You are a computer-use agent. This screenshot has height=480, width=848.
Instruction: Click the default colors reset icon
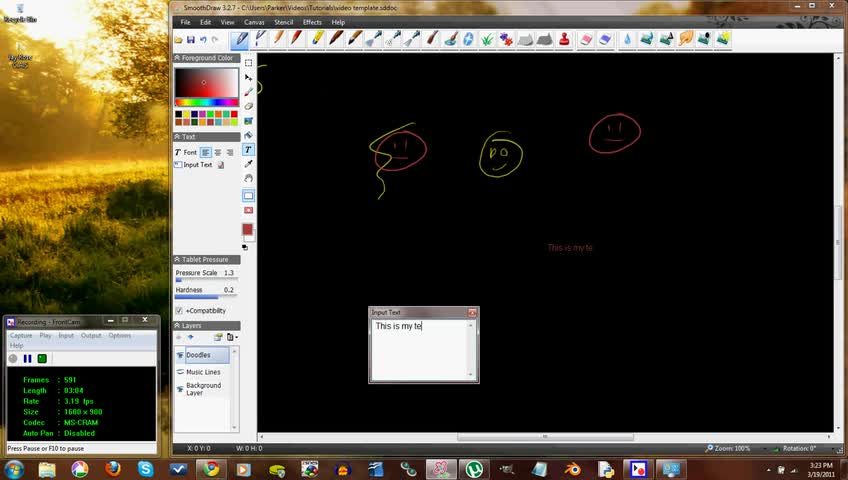245,248
